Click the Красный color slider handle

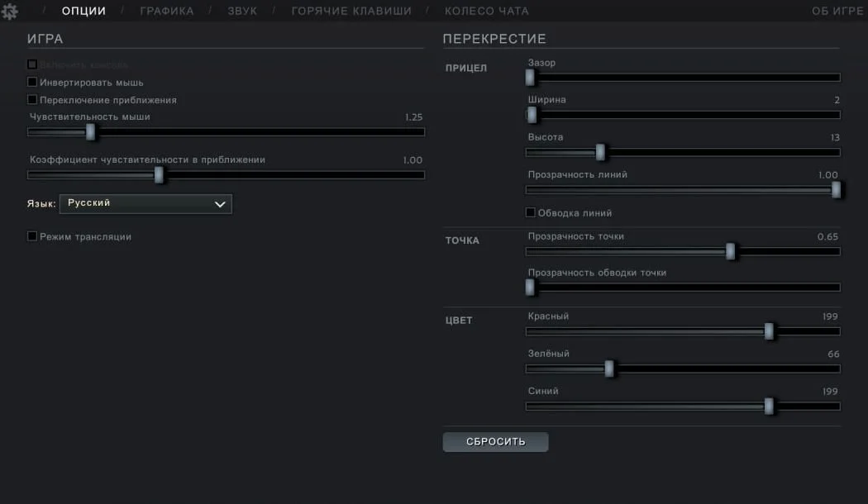click(769, 331)
